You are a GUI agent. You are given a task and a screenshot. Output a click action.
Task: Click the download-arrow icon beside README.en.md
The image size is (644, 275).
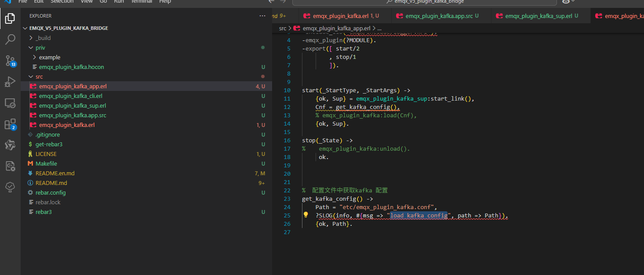pos(30,173)
